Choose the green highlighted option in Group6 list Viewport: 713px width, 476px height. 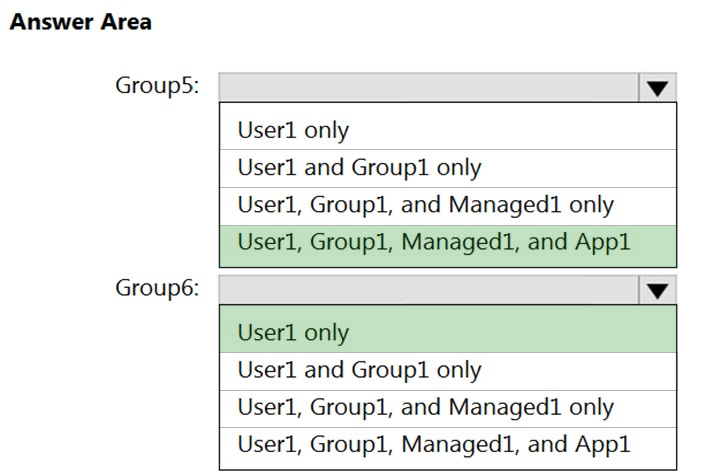tap(447, 332)
